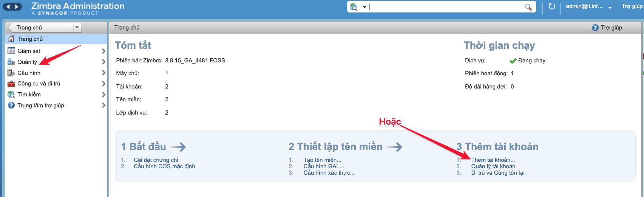
Task: Open the Trang chủ breadcrumb dropdown
Action: coord(77,28)
